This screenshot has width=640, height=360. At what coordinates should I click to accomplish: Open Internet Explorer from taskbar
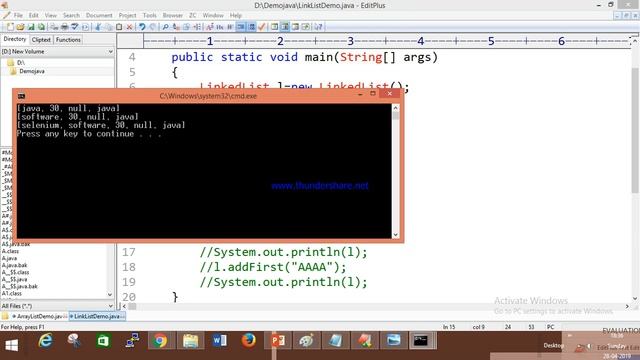tap(45, 341)
